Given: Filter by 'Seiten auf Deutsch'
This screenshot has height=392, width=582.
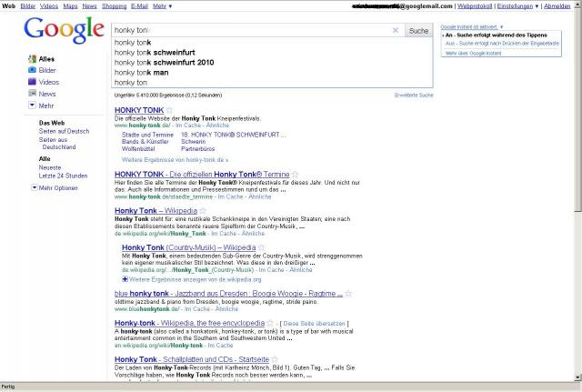Looking at the screenshot, I should coord(64,131).
